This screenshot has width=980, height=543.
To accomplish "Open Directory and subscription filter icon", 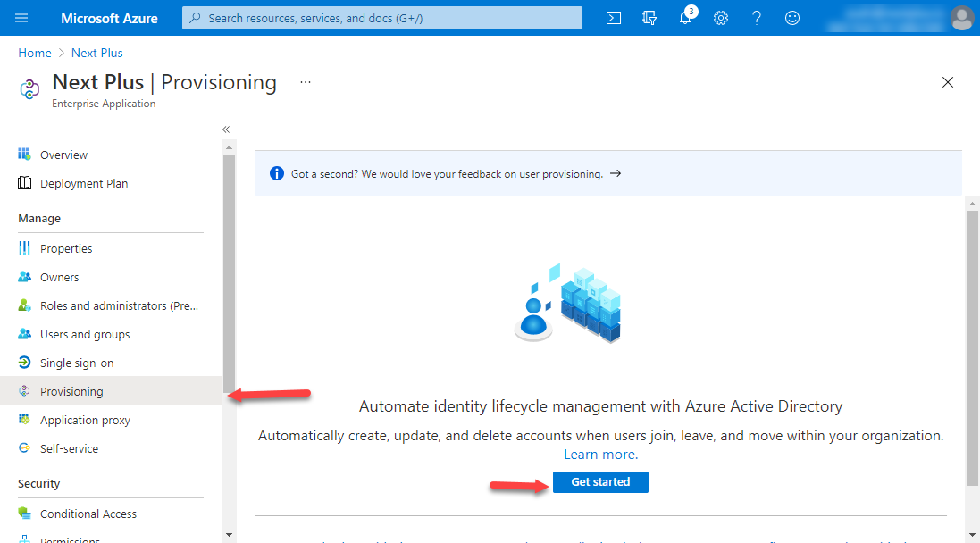I will (x=649, y=18).
